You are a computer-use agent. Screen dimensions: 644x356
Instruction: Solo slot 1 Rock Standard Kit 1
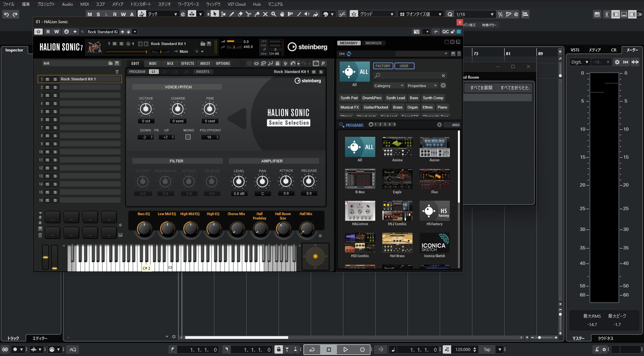(x=55, y=79)
